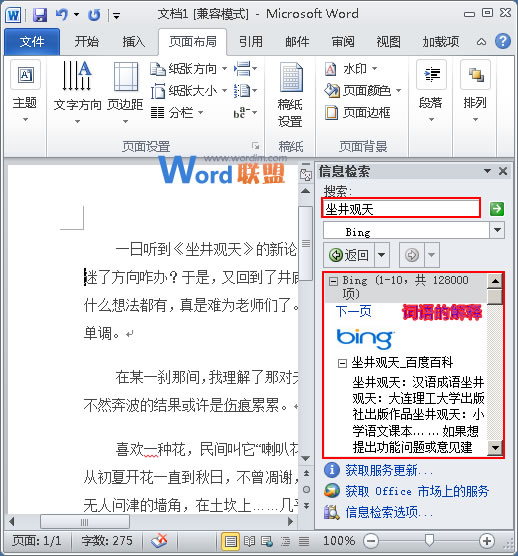Zoom out with the minus button
Image resolution: width=518 pixels, height=556 pixels.
point(371,541)
